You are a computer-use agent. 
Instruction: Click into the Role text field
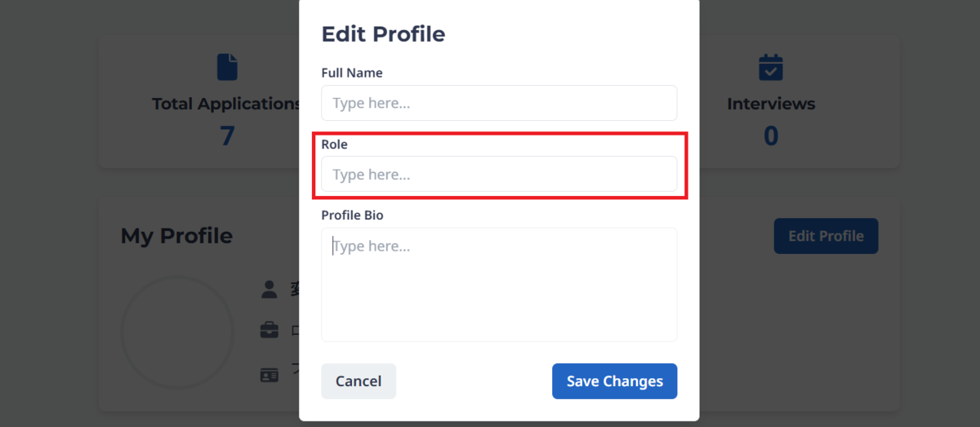pos(499,175)
